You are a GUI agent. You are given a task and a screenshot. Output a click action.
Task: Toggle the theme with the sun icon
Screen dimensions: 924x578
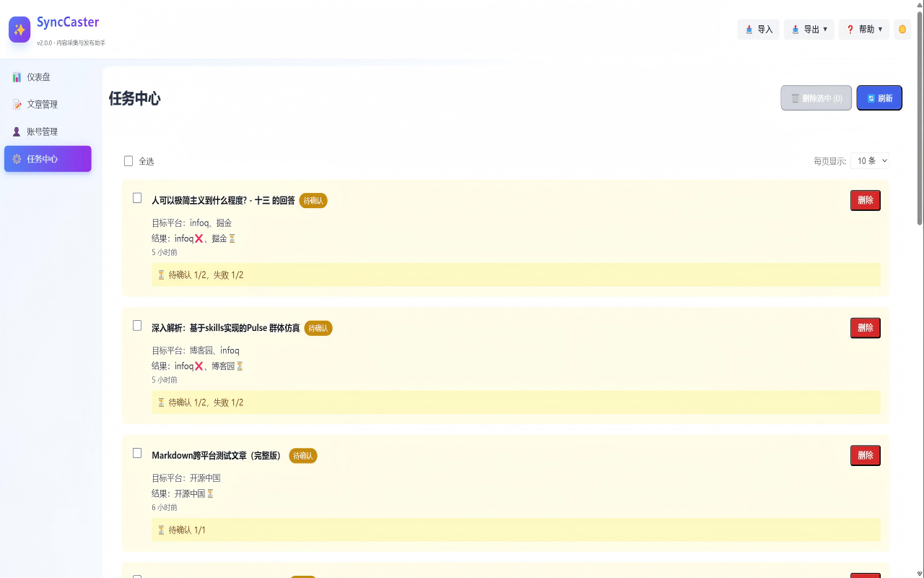902,30
